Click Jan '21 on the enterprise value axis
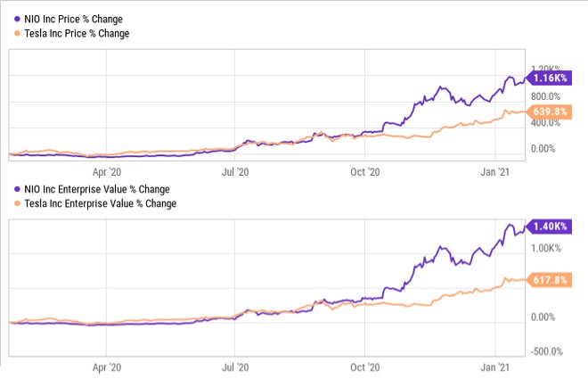 (495, 367)
